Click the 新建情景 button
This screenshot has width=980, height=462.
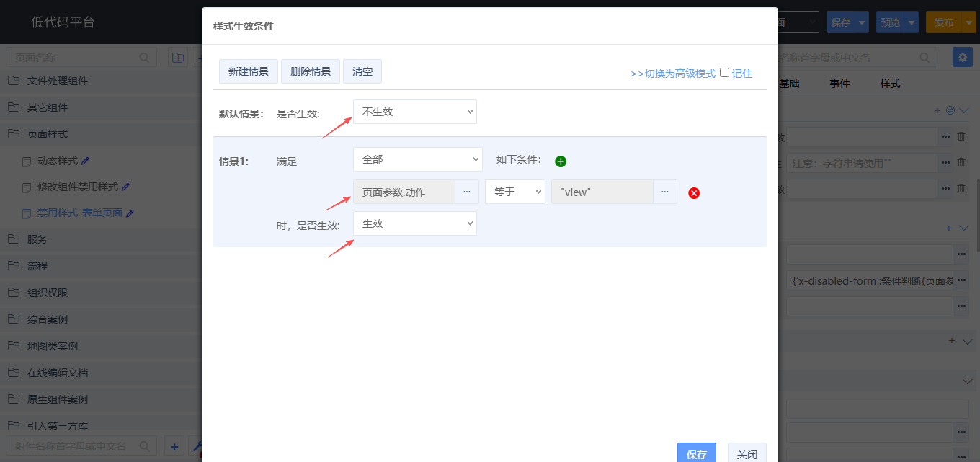(x=249, y=71)
